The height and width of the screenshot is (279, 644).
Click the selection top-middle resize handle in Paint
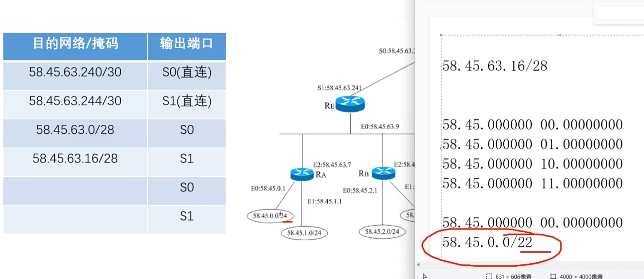(559, 35)
